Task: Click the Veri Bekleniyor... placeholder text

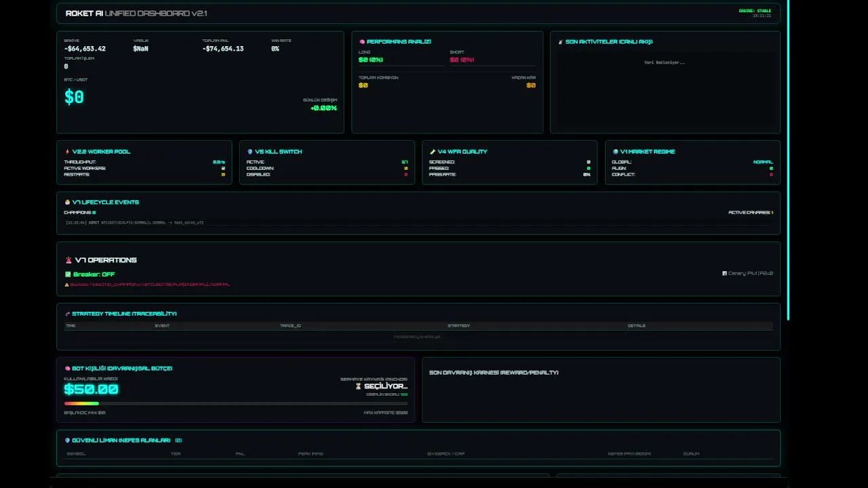Action: point(665,62)
